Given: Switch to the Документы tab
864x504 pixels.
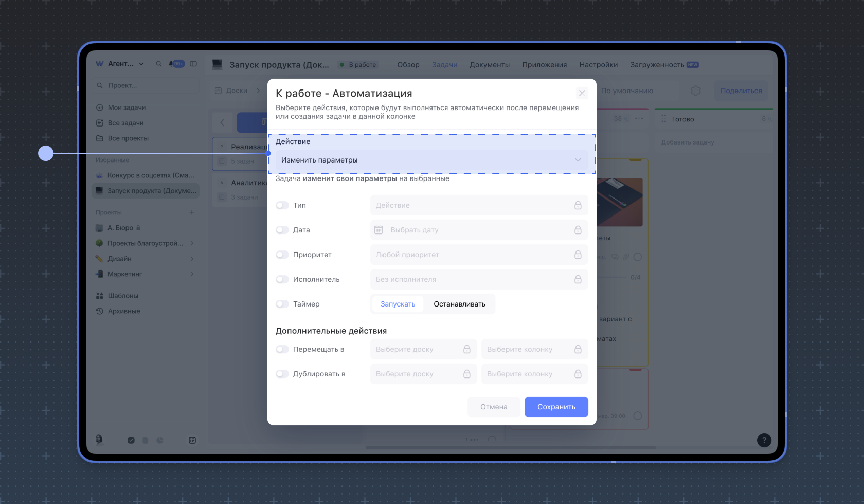Looking at the screenshot, I should tap(489, 65).
